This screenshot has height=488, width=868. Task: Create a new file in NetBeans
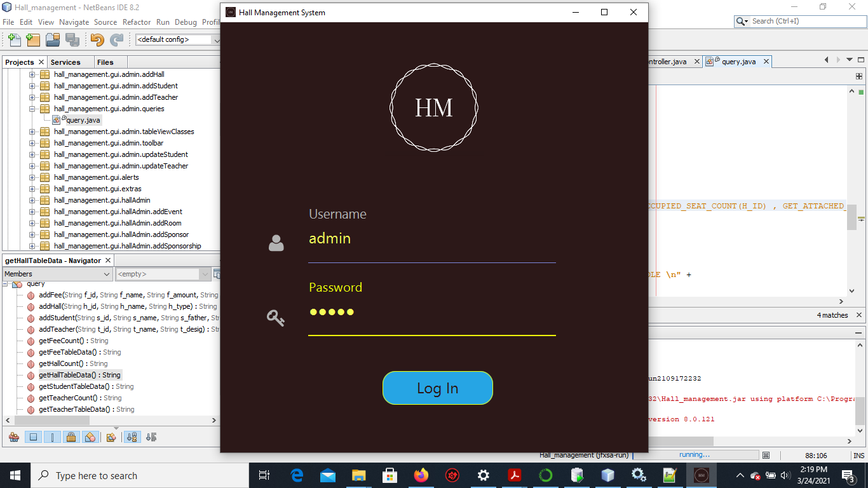pyautogui.click(x=14, y=39)
